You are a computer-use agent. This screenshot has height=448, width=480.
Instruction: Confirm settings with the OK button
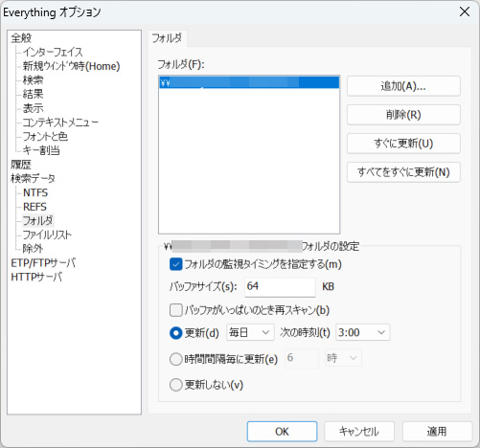pyautogui.click(x=282, y=432)
